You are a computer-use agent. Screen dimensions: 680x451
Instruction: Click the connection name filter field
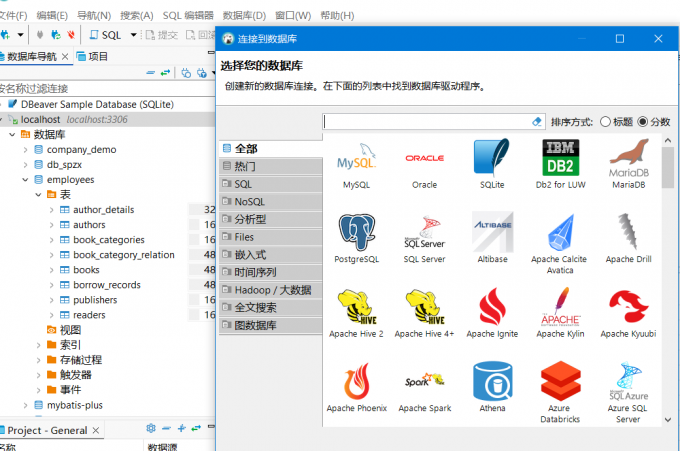coord(108,89)
